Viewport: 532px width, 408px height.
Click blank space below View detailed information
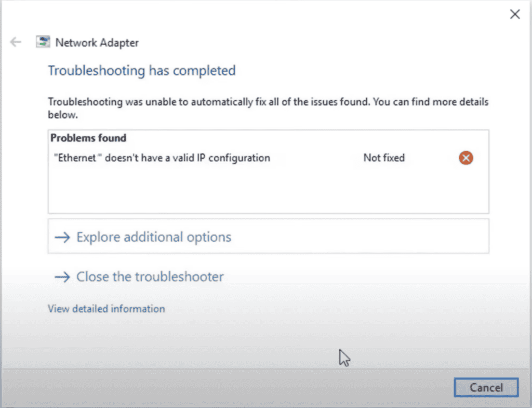coord(156,338)
